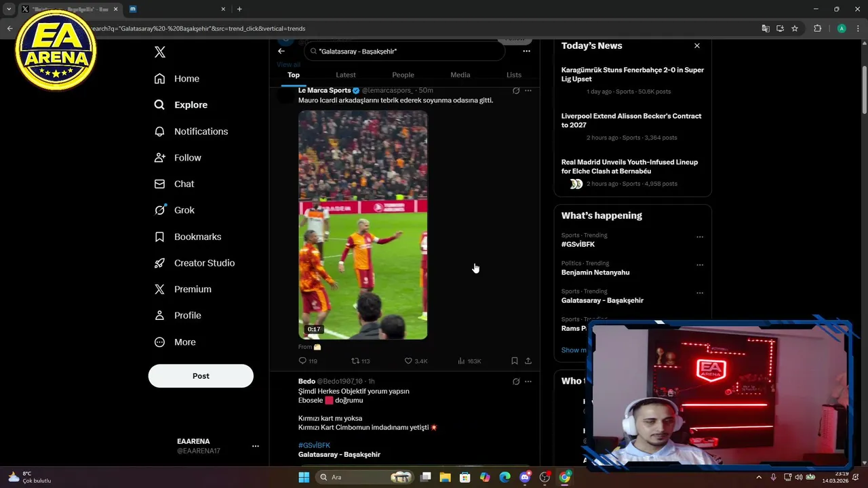The image size is (868, 488).
Task: Switch to the second browser tab
Action: (178, 9)
